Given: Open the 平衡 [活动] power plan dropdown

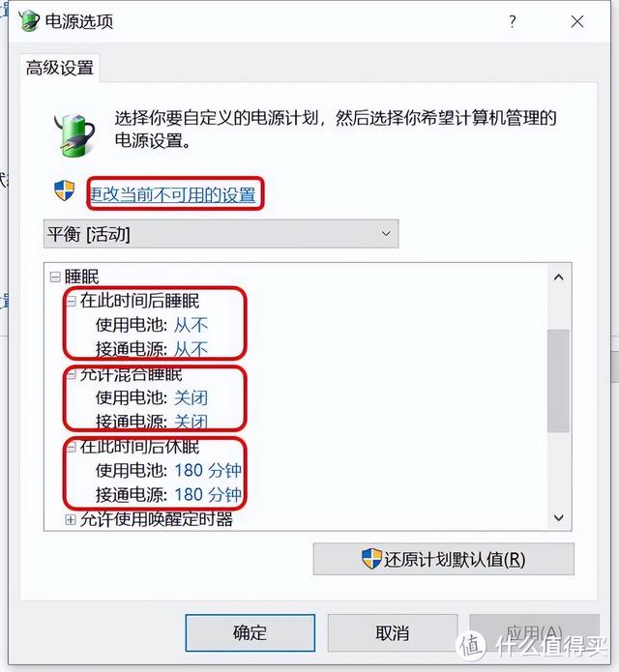Looking at the screenshot, I should tap(221, 234).
